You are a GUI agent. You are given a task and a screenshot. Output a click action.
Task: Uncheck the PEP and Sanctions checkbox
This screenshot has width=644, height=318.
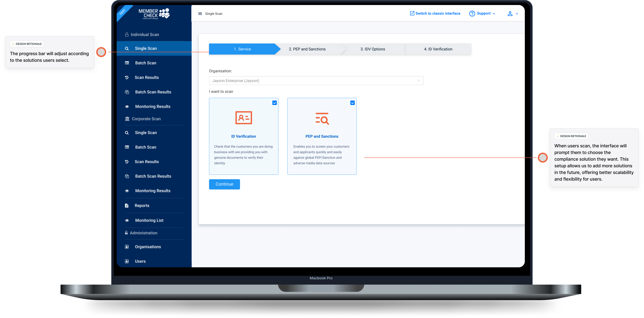(x=353, y=103)
